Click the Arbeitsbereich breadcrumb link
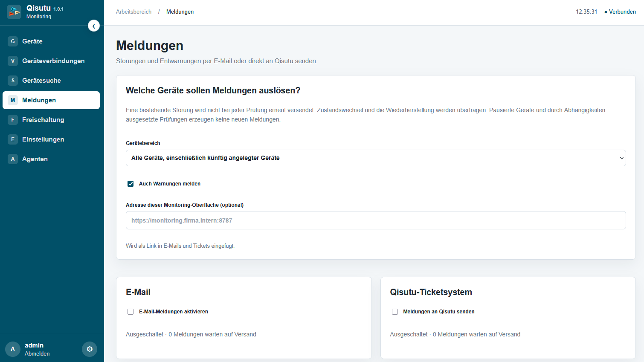This screenshot has height=362, width=644. tap(133, 12)
